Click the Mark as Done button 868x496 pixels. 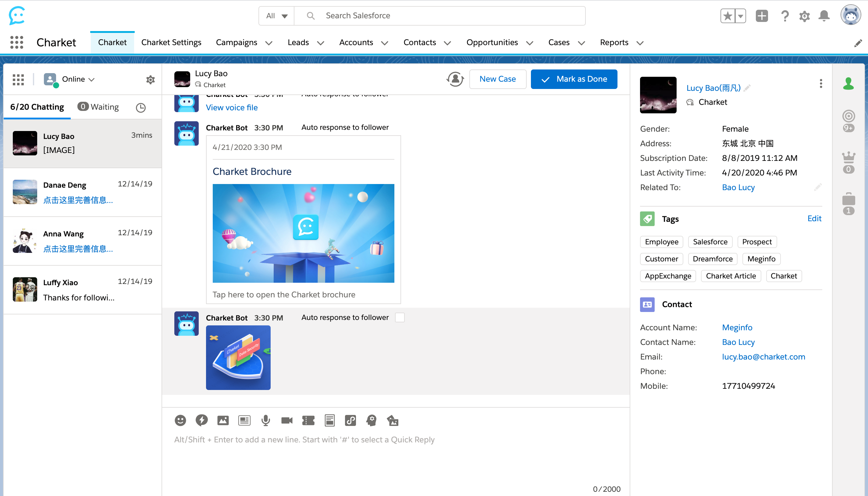click(574, 79)
